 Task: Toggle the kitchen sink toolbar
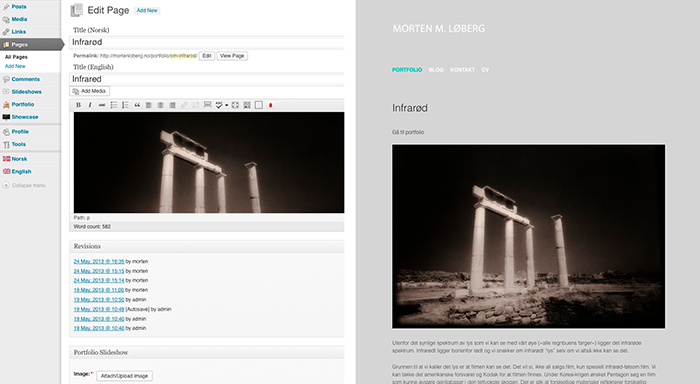click(x=247, y=105)
